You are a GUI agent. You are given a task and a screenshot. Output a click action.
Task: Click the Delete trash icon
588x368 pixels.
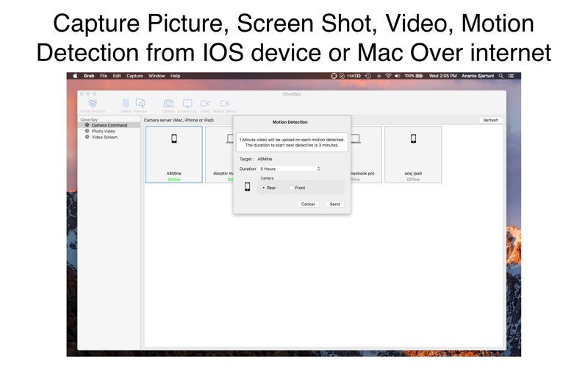126,103
